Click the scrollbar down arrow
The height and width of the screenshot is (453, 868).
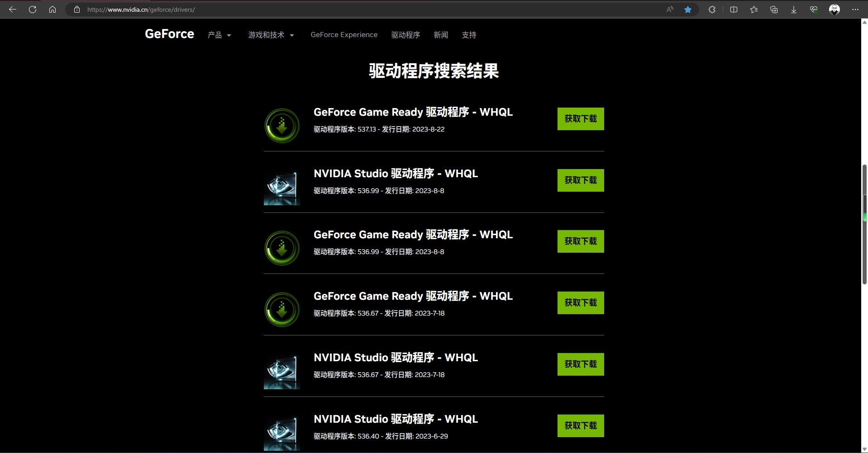(864, 449)
